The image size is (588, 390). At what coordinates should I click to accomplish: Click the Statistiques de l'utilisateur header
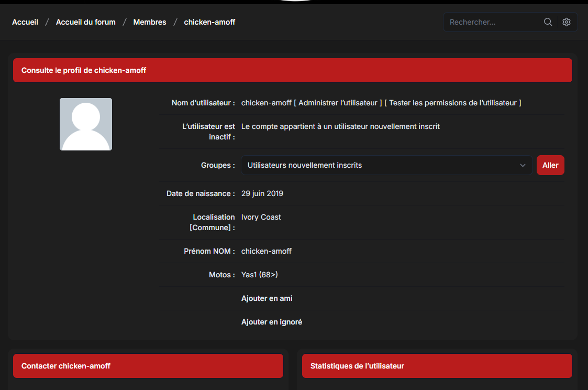coord(437,366)
